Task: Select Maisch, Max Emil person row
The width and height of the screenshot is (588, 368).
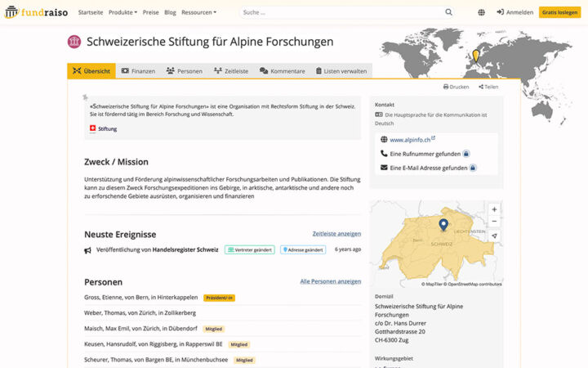Action: [x=222, y=329]
